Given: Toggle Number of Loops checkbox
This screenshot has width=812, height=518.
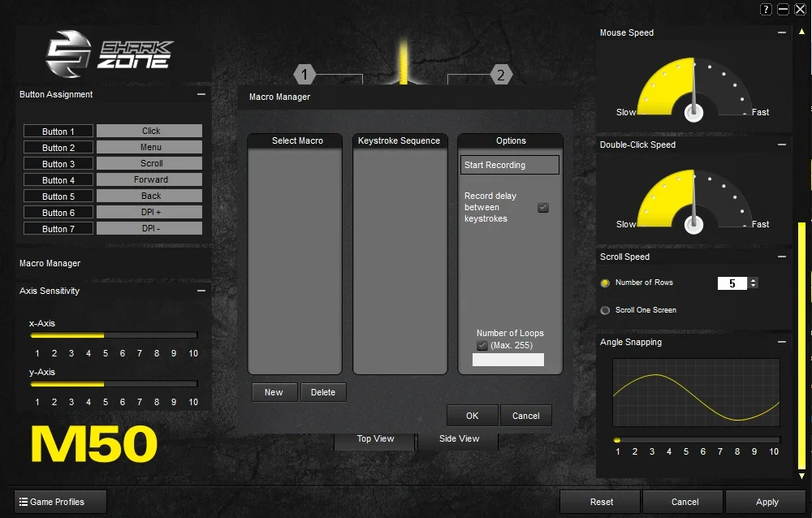Looking at the screenshot, I should (x=482, y=345).
